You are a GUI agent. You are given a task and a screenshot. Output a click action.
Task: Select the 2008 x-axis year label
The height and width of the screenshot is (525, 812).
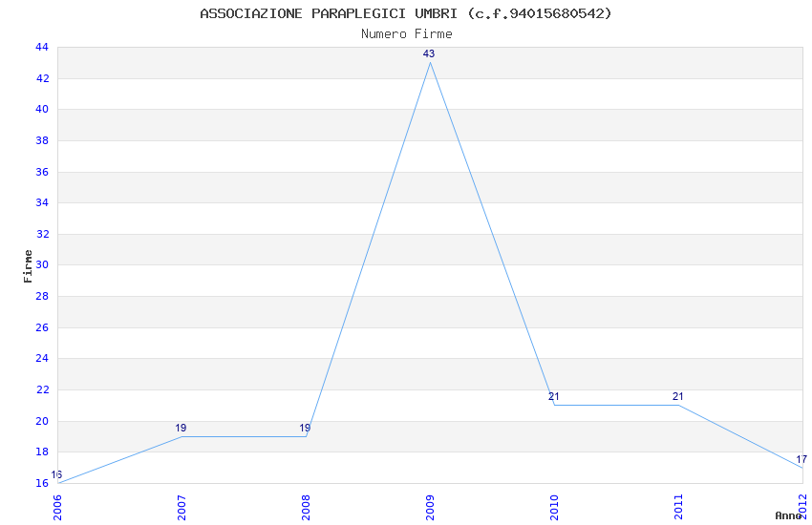coord(306,507)
